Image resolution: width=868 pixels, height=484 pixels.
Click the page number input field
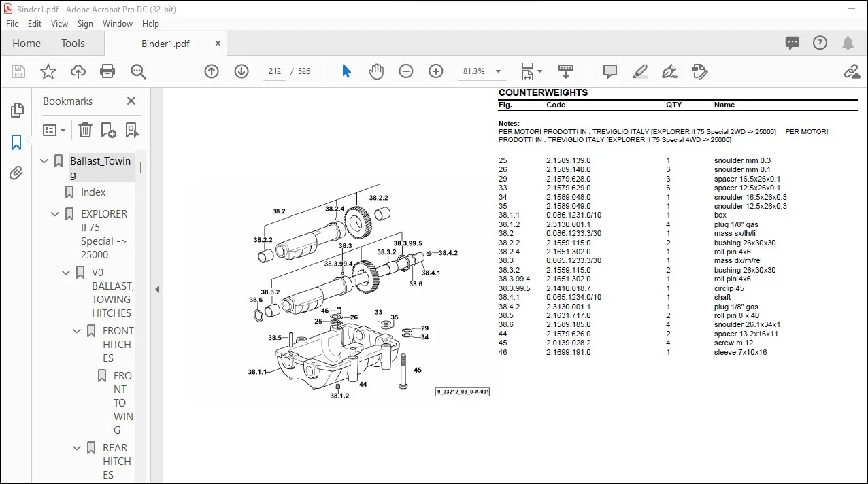(x=275, y=71)
